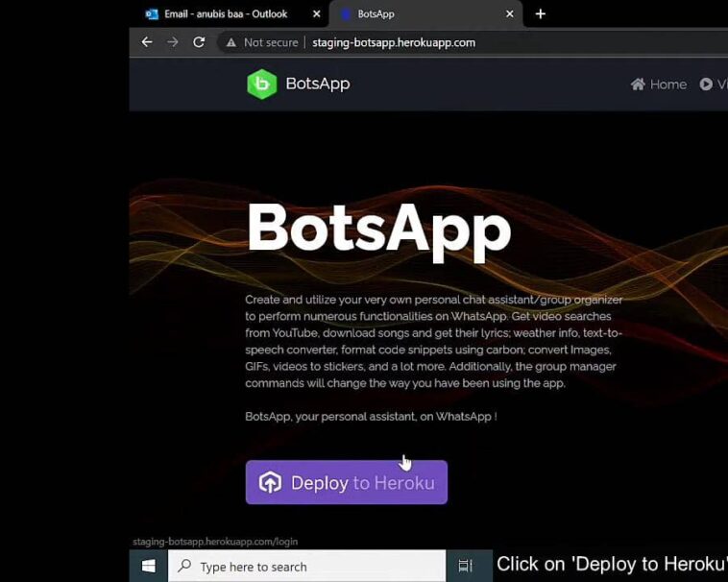This screenshot has height=582, width=728.
Task: Go back to the previous page
Action: pyautogui.click(x=147, y=42)
